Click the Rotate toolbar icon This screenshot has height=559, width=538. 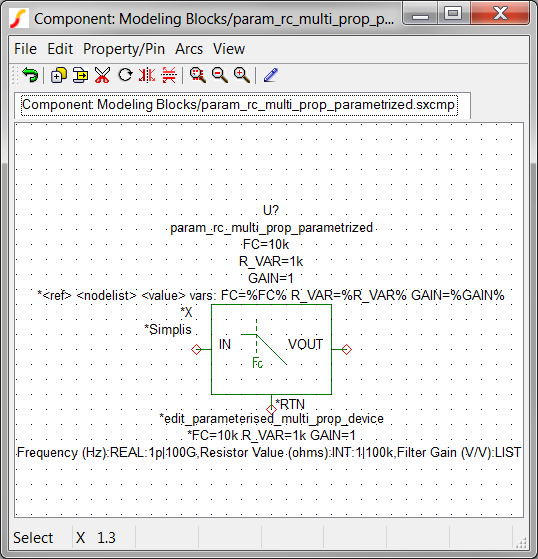[125, 75]
